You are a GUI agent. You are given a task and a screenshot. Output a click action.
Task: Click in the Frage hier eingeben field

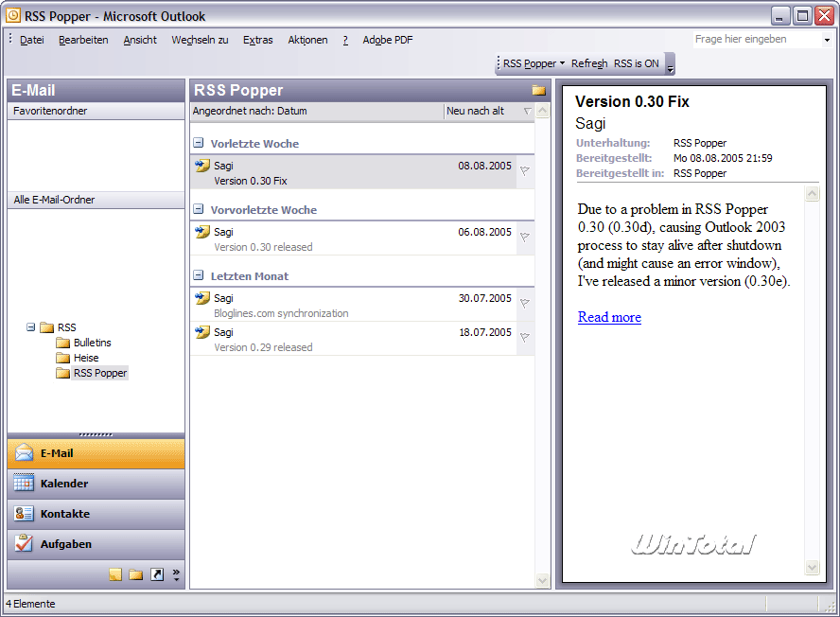758,39
